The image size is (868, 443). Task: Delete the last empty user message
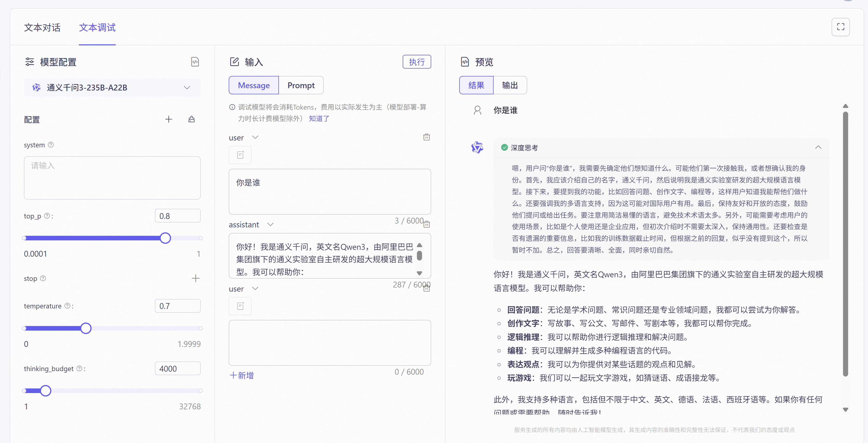(426, 288)
